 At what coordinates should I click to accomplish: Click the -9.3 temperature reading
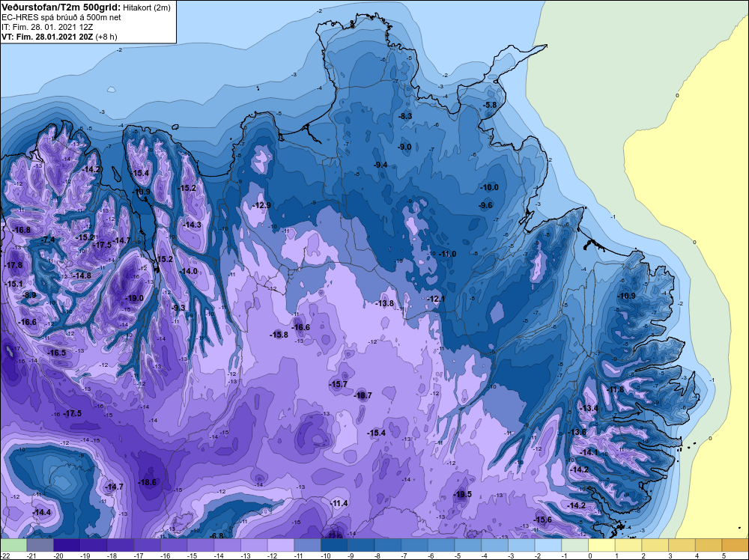[x=178, y=308]
